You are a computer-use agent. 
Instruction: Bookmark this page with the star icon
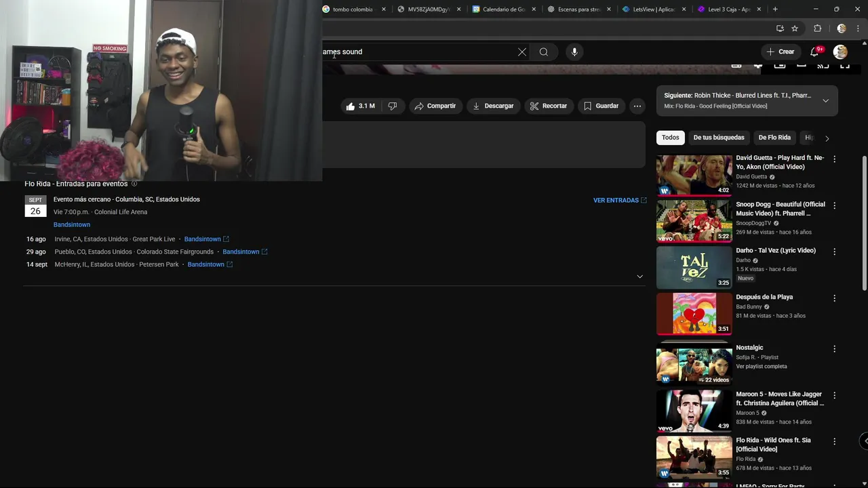pyautogui.click(x=795, y=28)
